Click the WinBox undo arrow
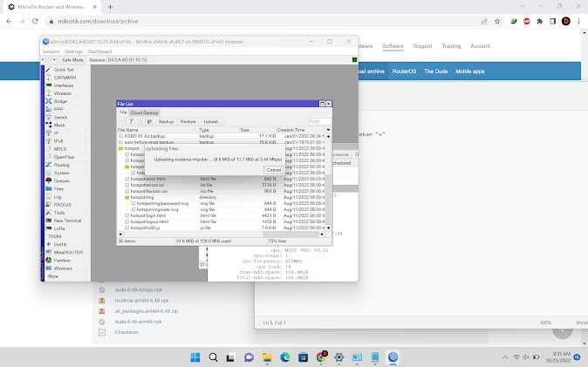Image resolution: width=588 pixels, height=367 pixels. click(x=44, y=60)
